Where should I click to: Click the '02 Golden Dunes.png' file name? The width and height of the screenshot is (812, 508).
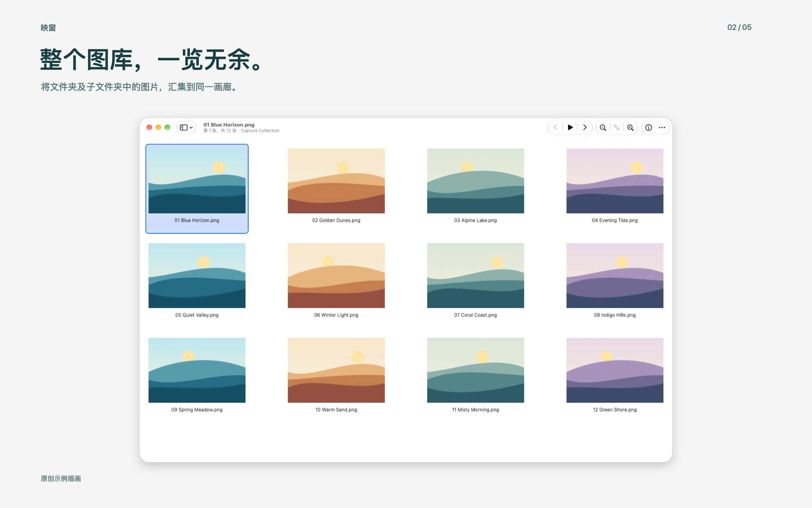pos(336,220)
